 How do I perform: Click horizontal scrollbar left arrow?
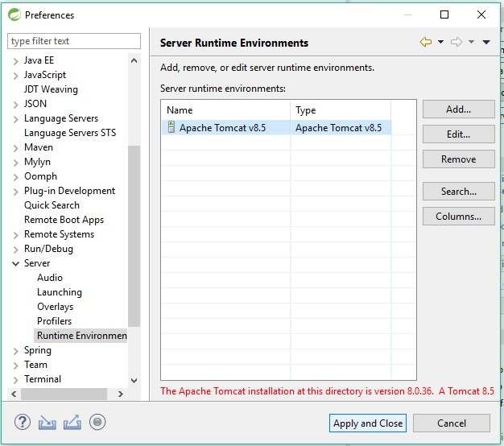click(14, 394)
